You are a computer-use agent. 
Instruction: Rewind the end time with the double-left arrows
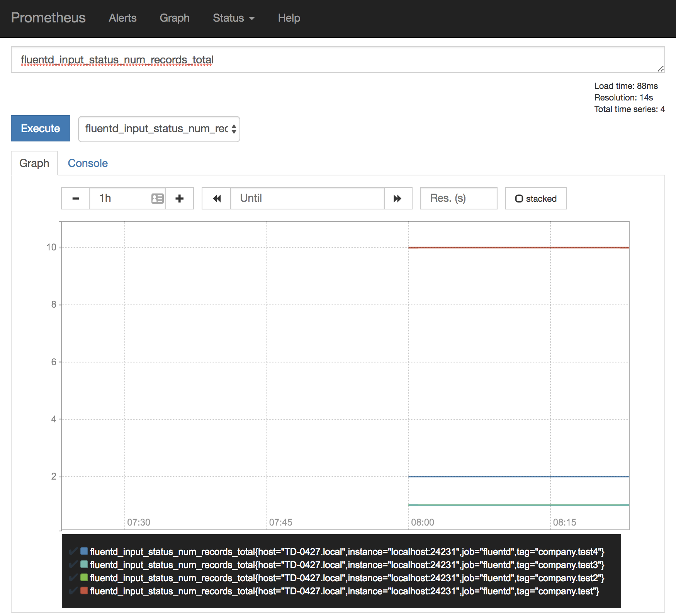[x=217, y=198]
